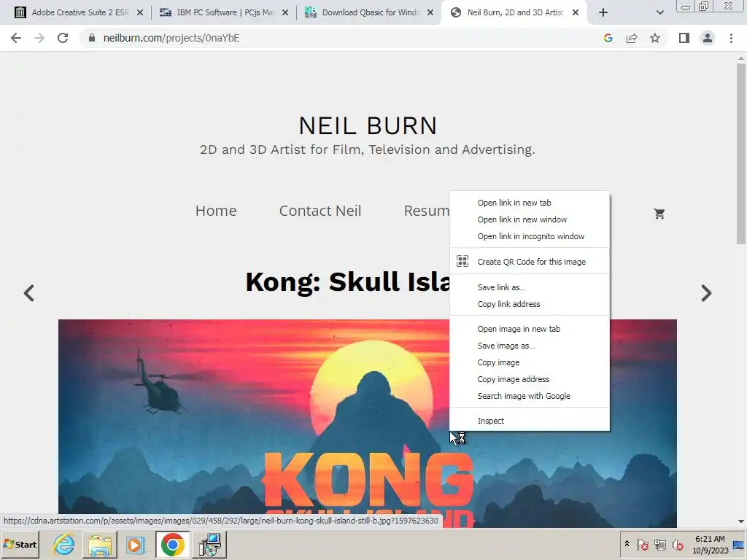Go back to the previous page
747x560 pixels.
(16, 38)
